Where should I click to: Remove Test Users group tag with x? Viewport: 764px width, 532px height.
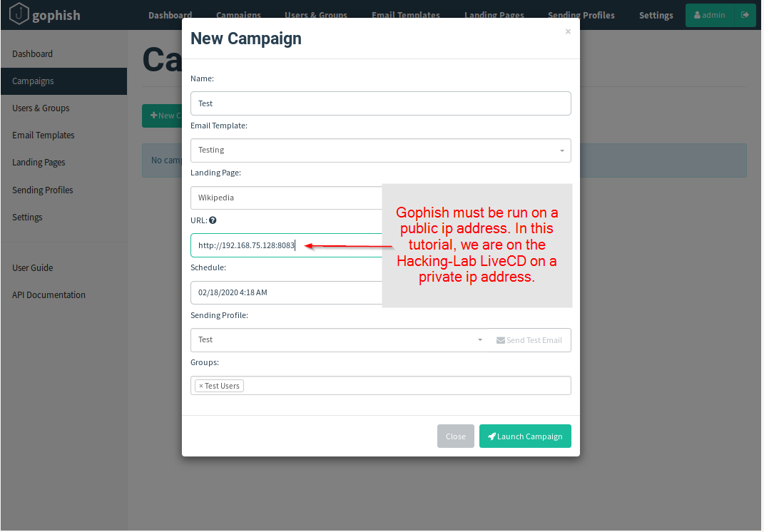click(201, 386)
